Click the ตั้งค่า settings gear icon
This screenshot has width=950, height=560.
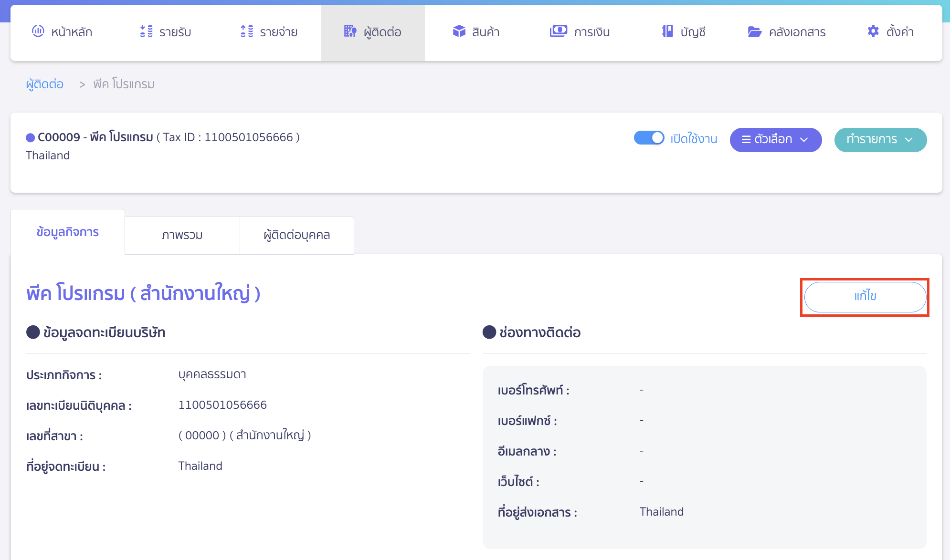(873, 31)
